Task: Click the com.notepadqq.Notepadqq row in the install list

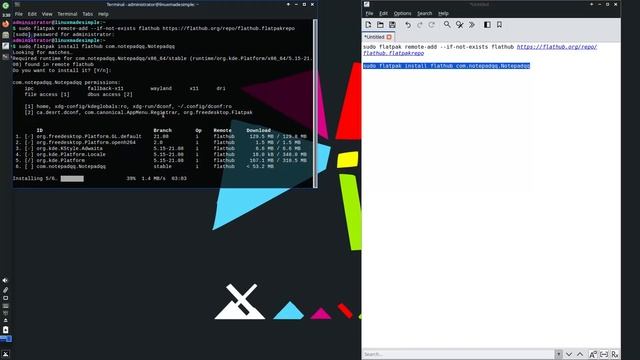Action: point(145,167)
